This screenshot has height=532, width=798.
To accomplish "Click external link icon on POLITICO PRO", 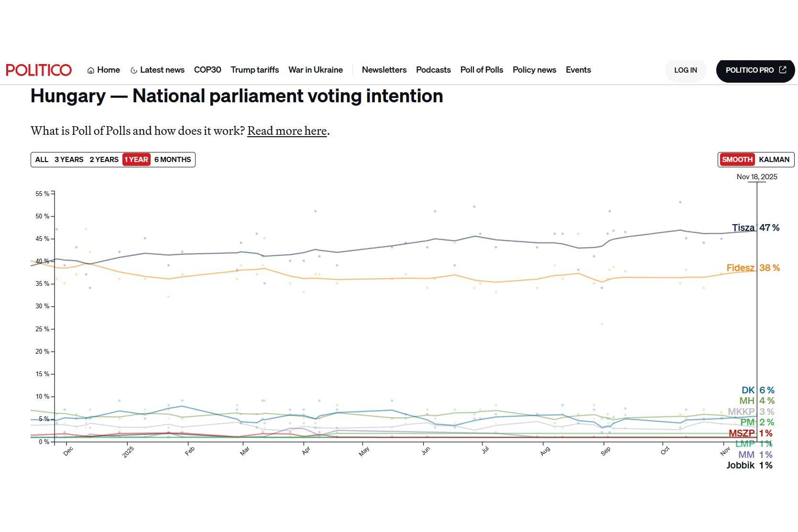I will [x=783, y=70].
